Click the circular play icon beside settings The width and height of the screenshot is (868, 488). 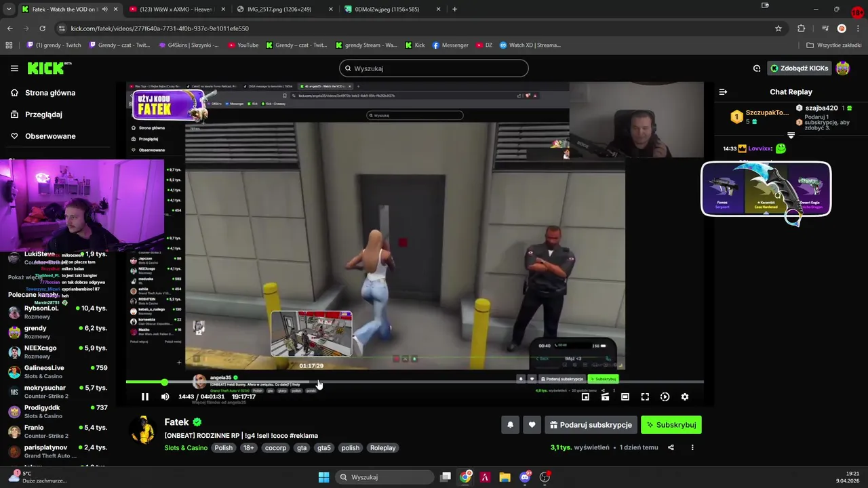click(x=665, y=396)
